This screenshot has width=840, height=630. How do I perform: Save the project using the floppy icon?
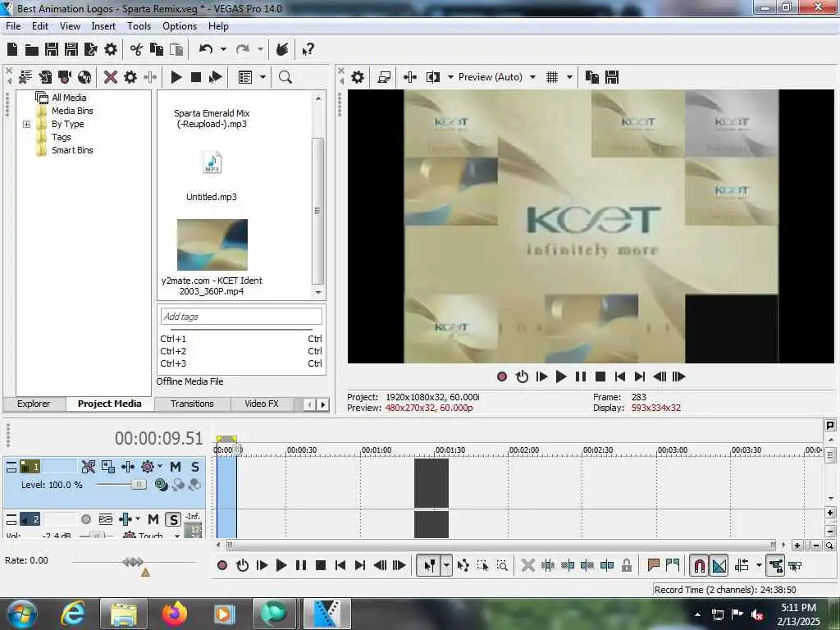point(52,50)
